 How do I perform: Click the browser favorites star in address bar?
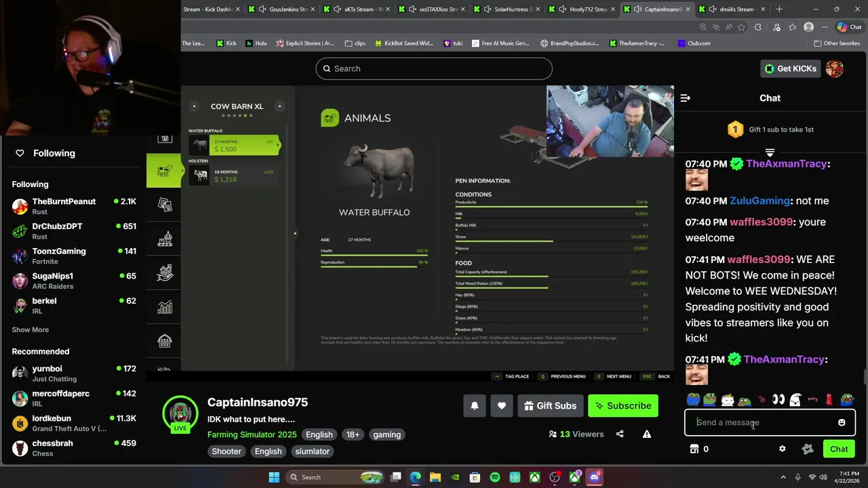(741, 27)
